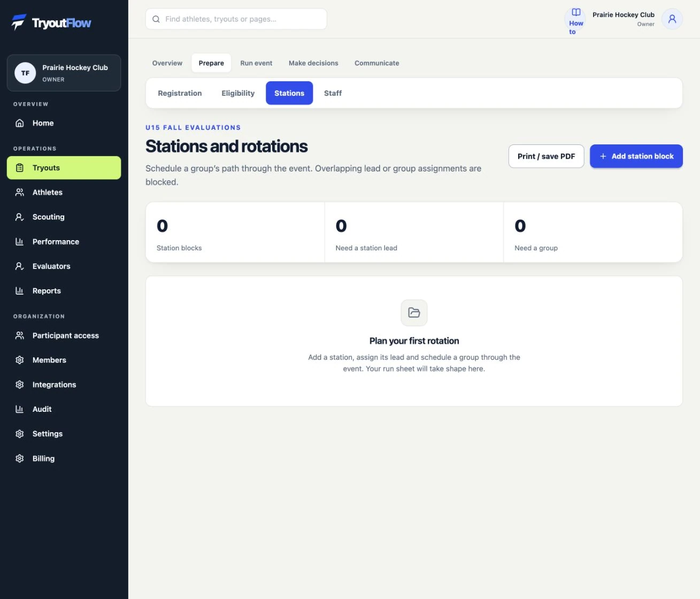Viewport: 700px width, 599px height.
Task: Click the Plan your first rotation heading
Action: point(414,341)
